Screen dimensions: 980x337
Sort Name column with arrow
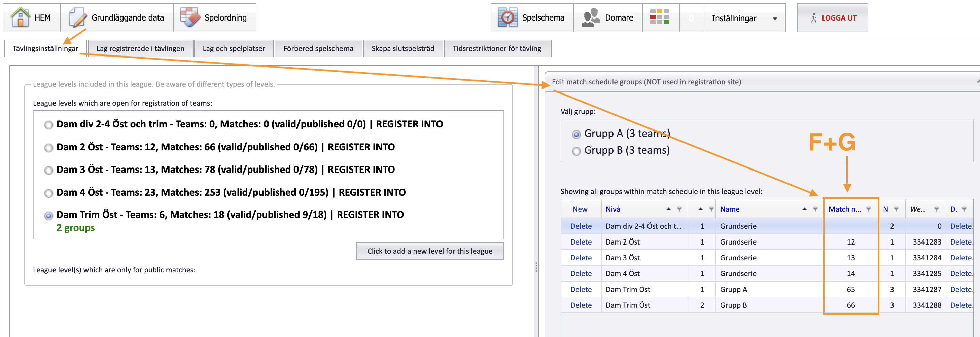pos(804,209)
